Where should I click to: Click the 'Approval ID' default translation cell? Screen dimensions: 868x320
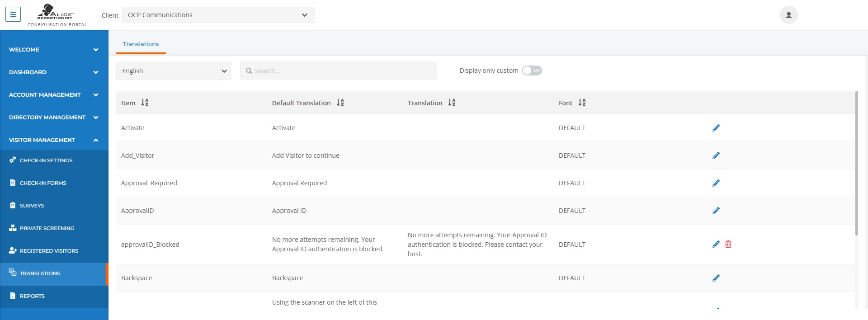point(289,211)
